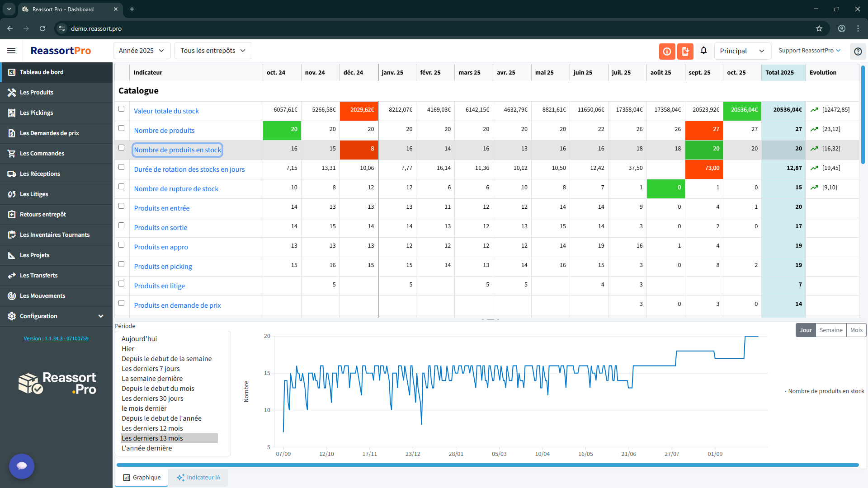Image resolution: width=868 pixels, height=488 pixels.
Task: Open the help question mark icon
Action: [x=858, y=51]
